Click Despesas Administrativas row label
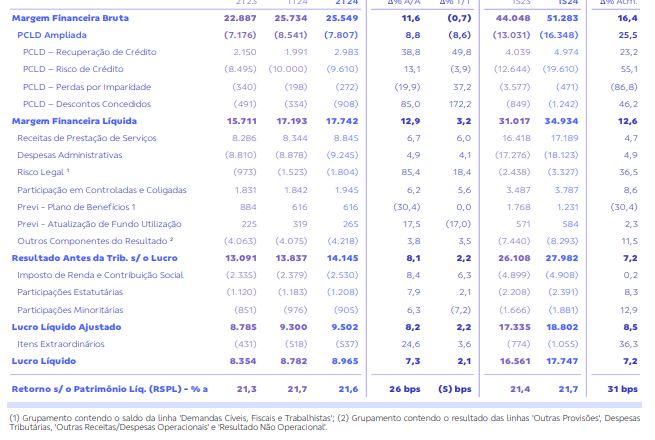 tap(70, 155)
